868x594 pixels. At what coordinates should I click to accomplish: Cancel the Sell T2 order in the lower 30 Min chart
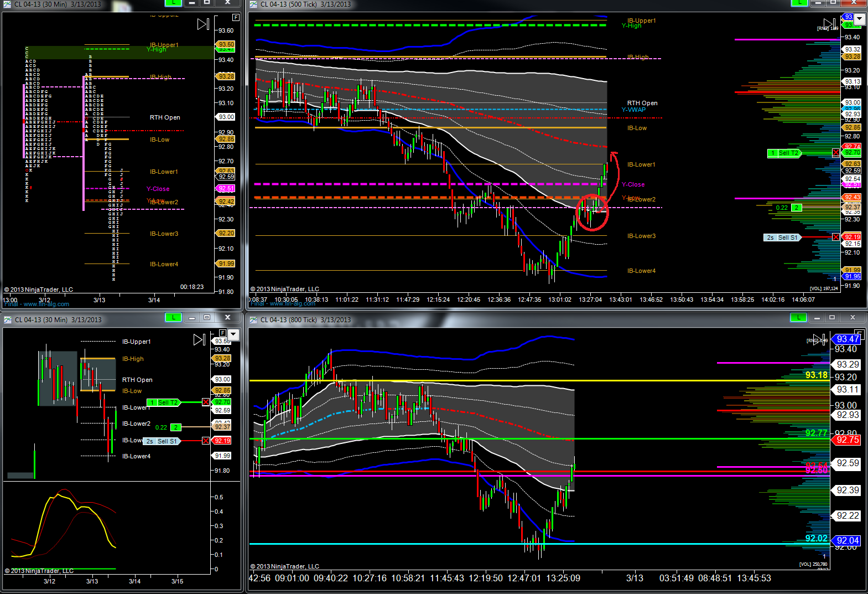(206, 402)
